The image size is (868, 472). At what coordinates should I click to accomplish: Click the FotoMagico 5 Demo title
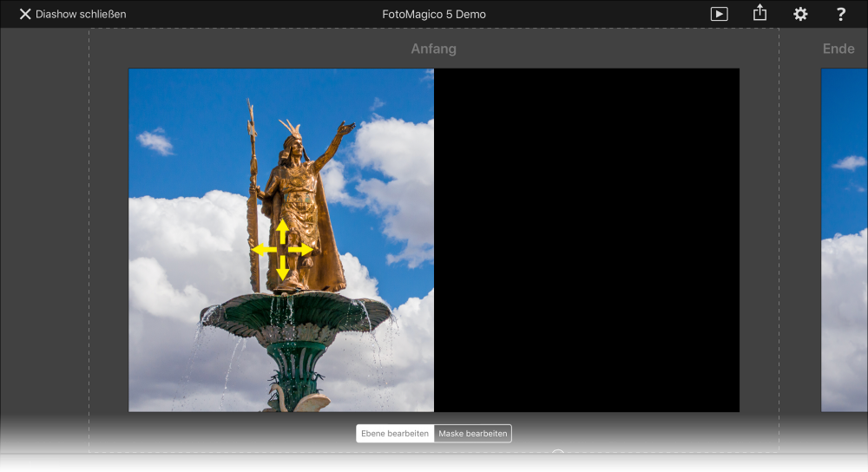[434, 15]
